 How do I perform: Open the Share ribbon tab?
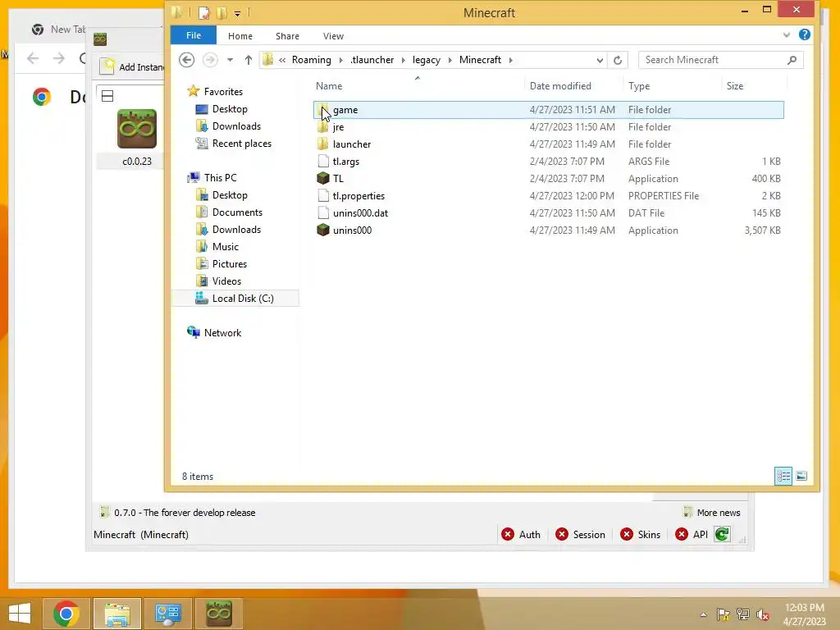click(287, 36)
